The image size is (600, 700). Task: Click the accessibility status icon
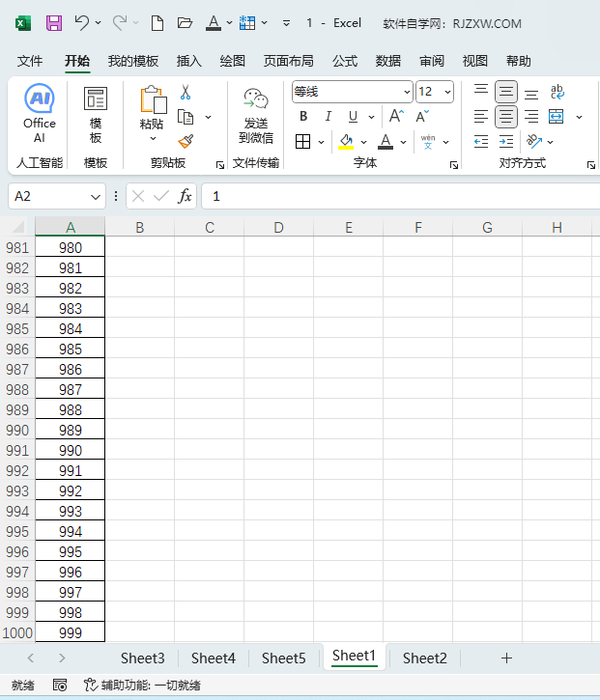(x=91, y=685)
